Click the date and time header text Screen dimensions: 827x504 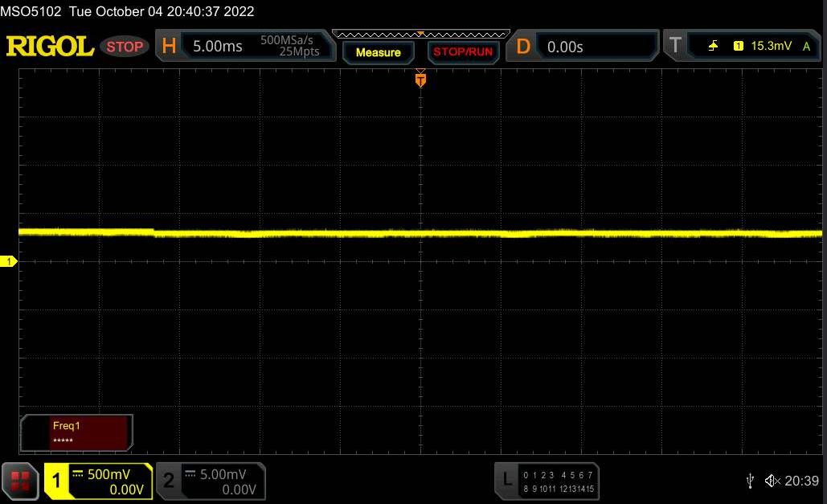coord(162,11)
